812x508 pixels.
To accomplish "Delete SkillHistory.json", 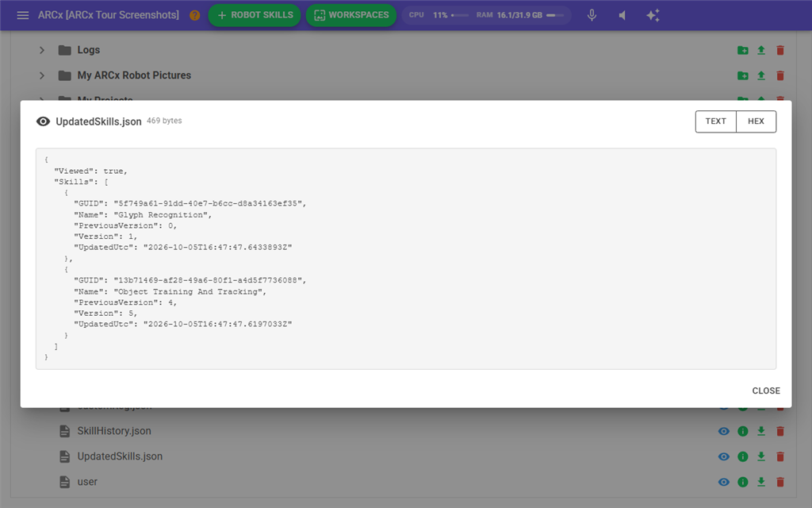I will pyautogui.click(x=780, y=431).
